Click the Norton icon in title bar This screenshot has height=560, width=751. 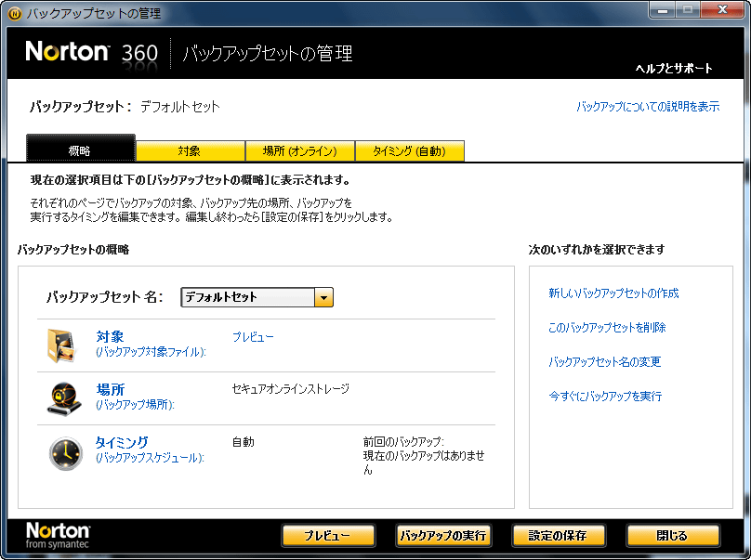click(15, 13)
